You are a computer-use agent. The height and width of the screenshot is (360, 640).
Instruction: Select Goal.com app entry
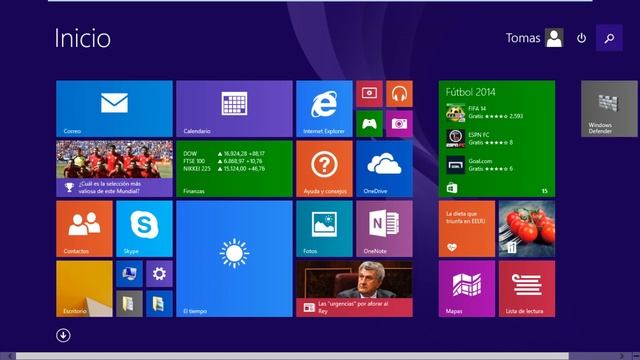(480, 165)
